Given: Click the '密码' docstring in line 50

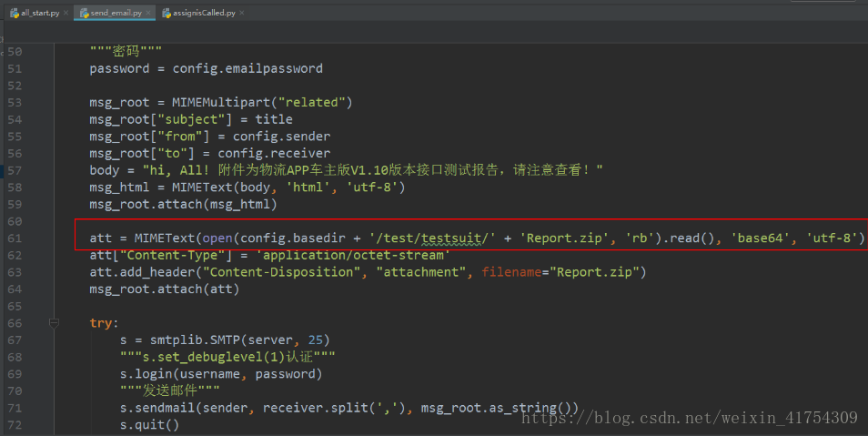Looking at the screenshot, I should [x=126, y=52].
